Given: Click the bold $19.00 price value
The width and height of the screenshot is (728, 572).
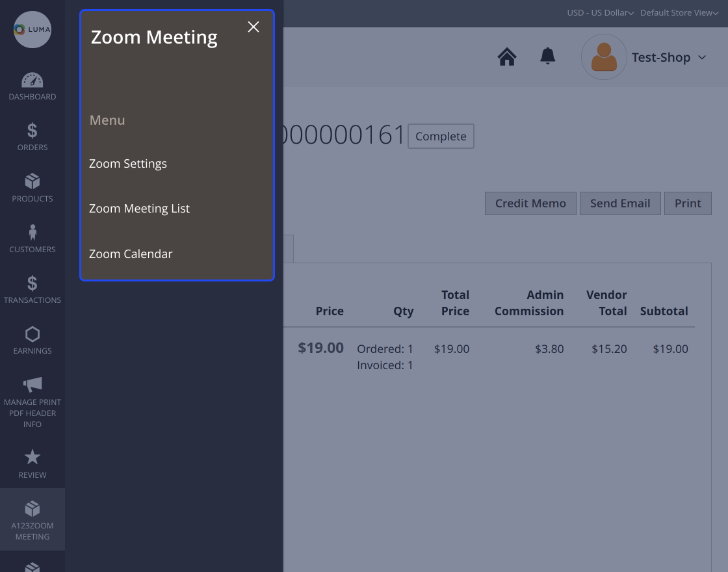Looking at the screenshot, I should pyautogui.click(x=321, y=348).
